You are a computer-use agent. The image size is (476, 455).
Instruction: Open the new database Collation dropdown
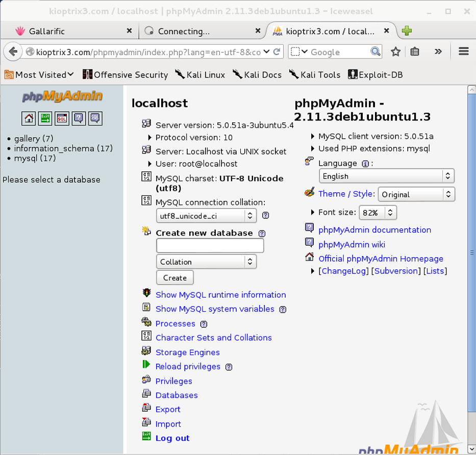207,262
